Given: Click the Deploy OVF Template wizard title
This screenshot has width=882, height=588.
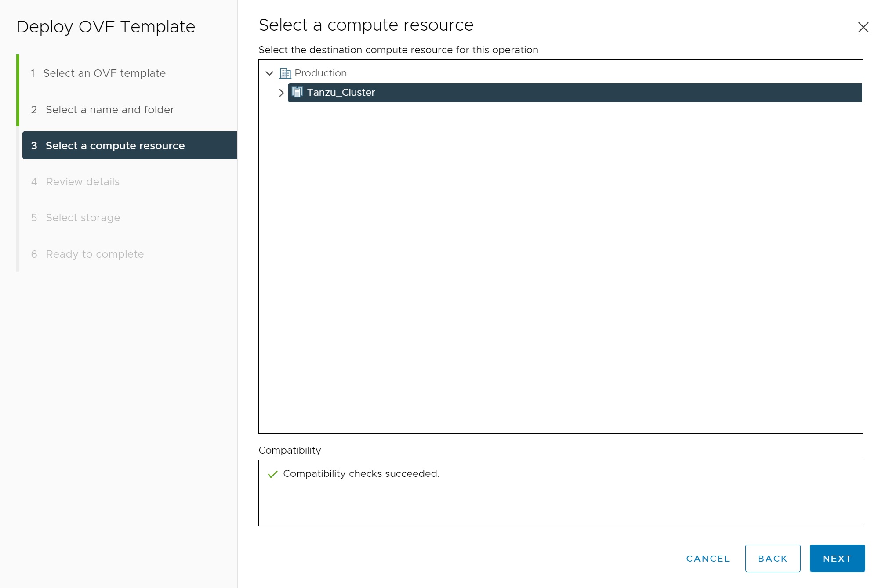Looking at the screenshot, I should coord(106,27).
